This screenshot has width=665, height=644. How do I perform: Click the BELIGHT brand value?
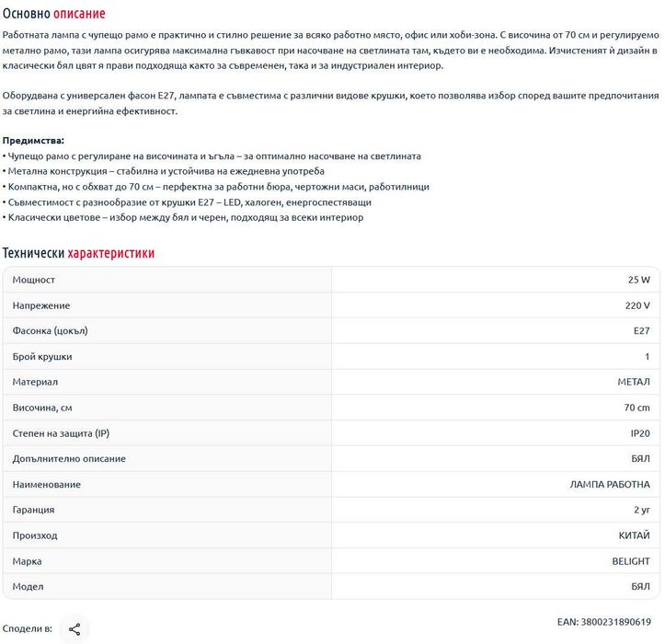point(630,561)
